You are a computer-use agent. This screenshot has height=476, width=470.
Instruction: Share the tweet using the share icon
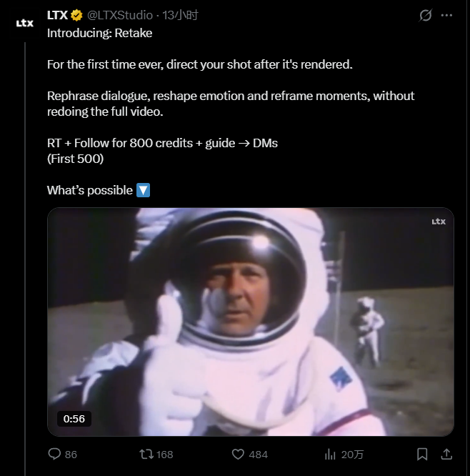(x=446, y=454)
